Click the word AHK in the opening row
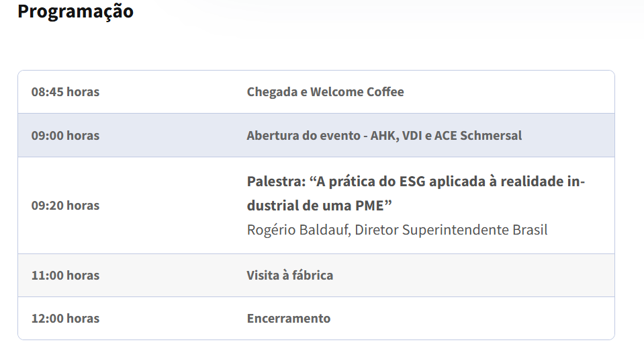The image size is (644, 359). click(x=385, y=135)
